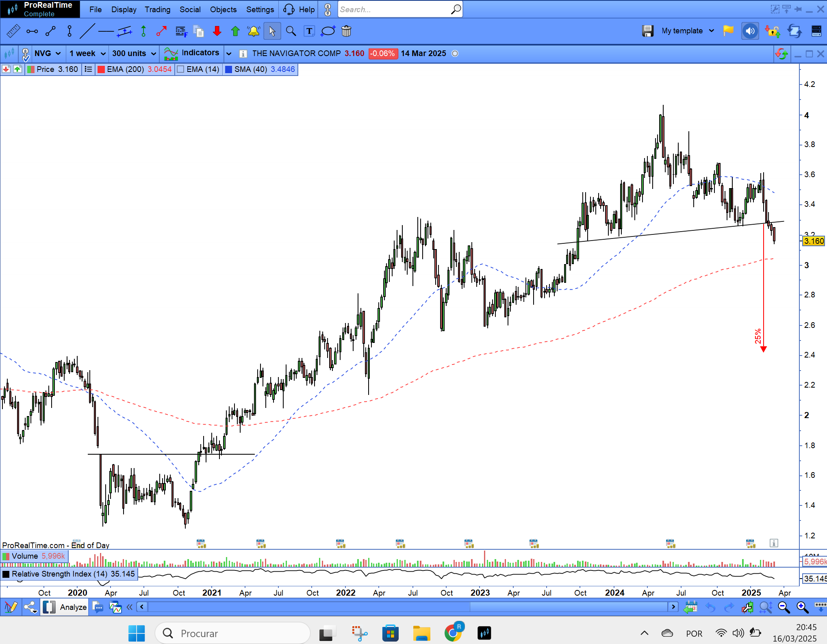Open the 1 week timeframe dropdown
The height and width of the screenshot is (644, 827).
[87, 54]
